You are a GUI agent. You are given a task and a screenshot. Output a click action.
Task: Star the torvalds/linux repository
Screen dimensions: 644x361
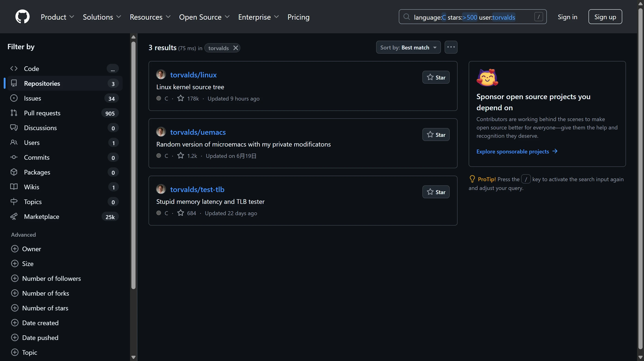[x=436, y=77]
